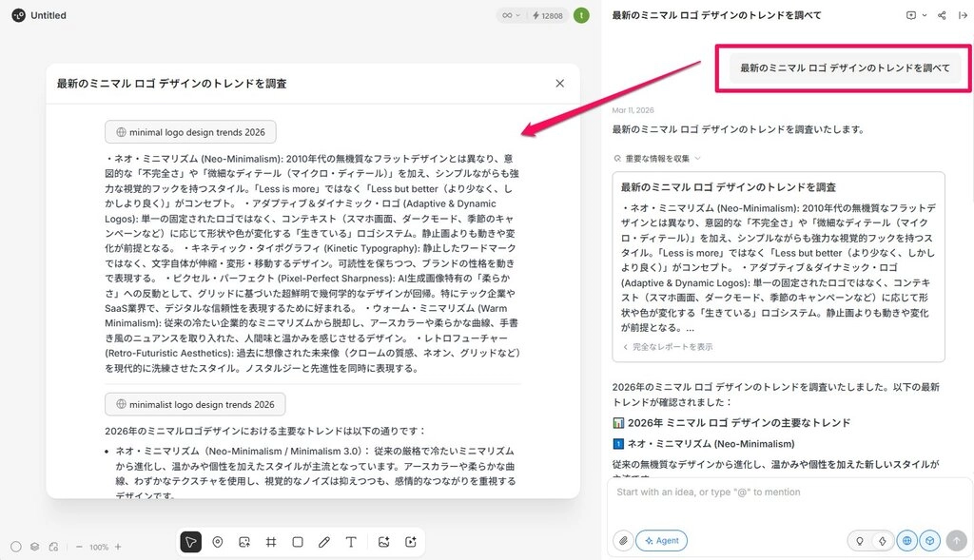Open the layers panel icon

[x=35, y=547]
